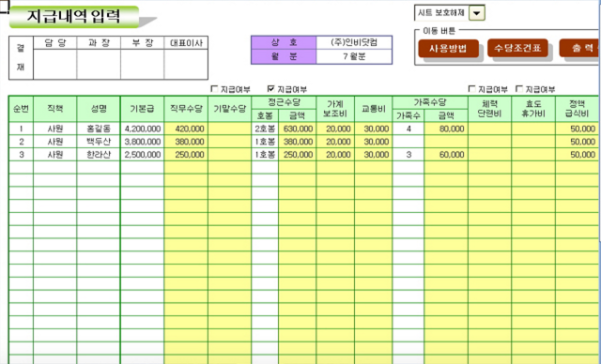Select the 2,500,000 base salary cell
The height and width of the screenshot is (364, 601).
pos(142,155)
